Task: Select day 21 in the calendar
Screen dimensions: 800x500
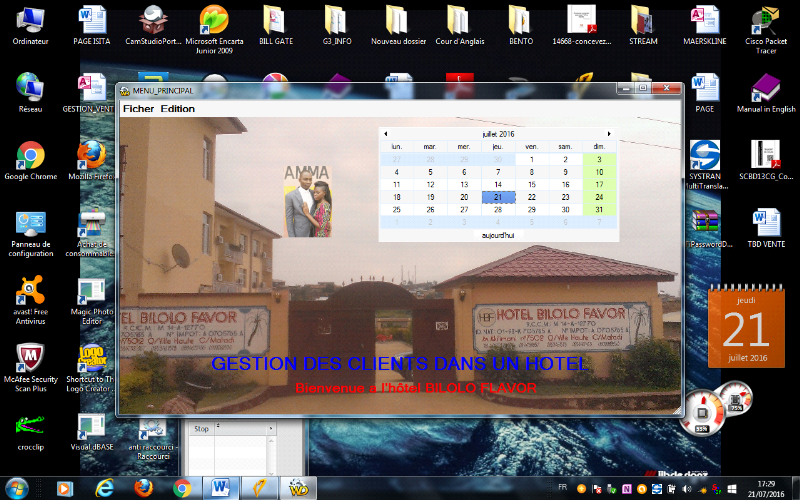Action: [x=498, y=197]
